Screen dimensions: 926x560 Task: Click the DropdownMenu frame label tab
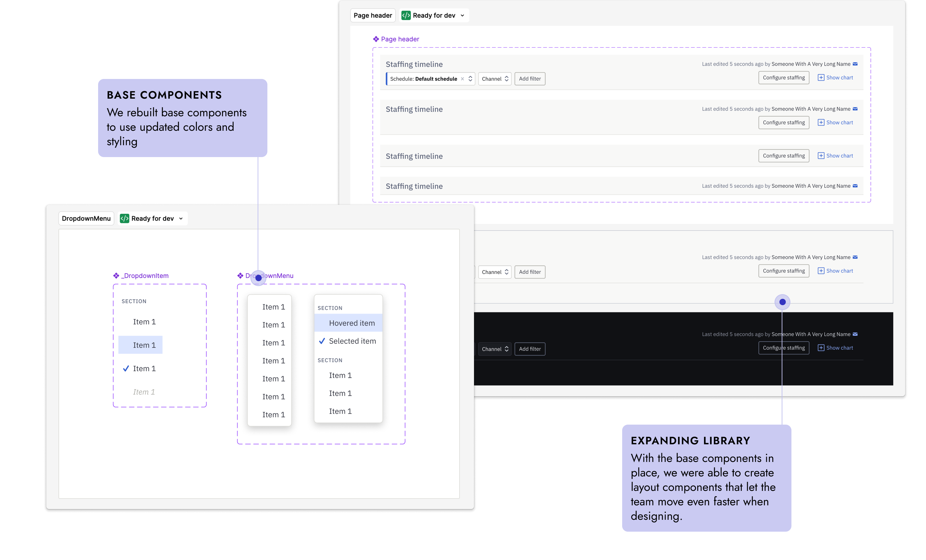(x=86, y=219)
